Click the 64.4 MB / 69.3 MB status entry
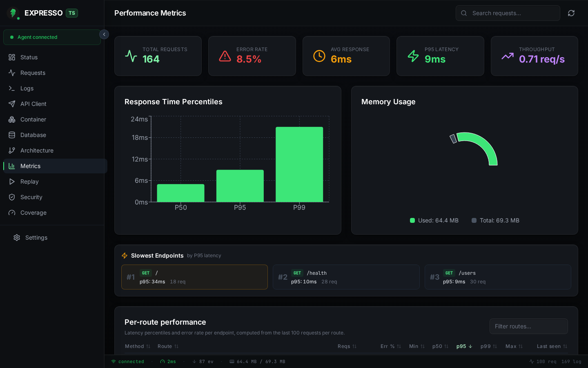This screenshot has height=368, width=588. (257, 361)
